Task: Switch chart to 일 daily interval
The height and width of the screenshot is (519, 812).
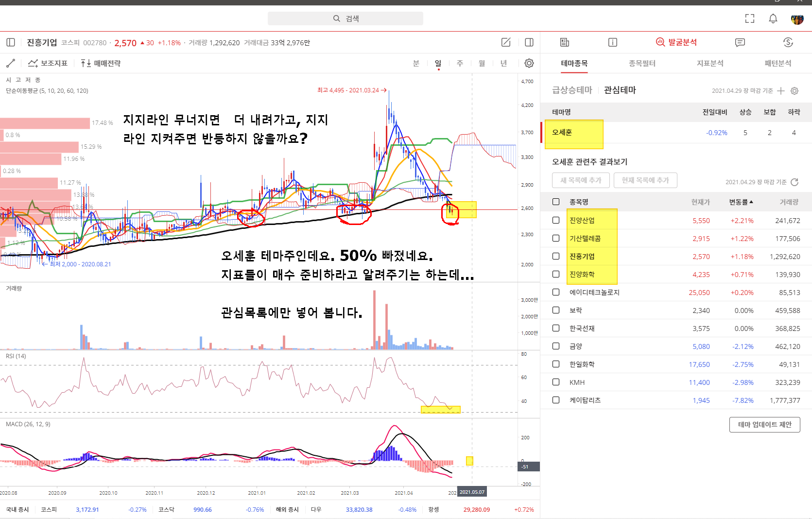Action: point(438,63)
